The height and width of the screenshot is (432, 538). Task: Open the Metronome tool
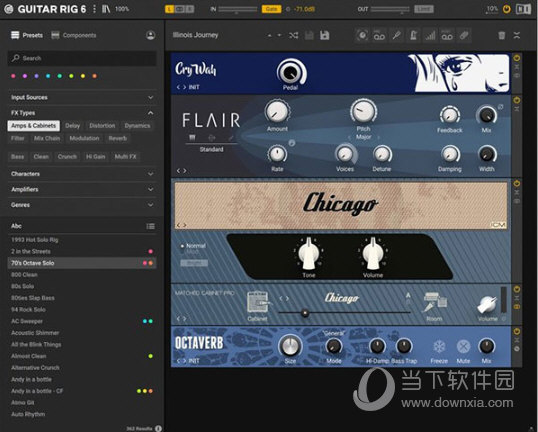(x=413, y=35)
